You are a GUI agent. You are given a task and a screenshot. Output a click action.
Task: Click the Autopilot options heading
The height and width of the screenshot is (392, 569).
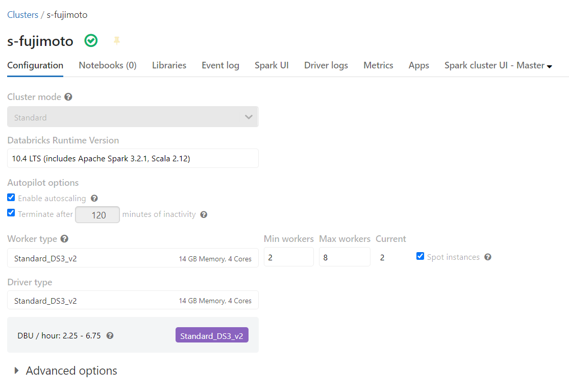coord(43,183)
